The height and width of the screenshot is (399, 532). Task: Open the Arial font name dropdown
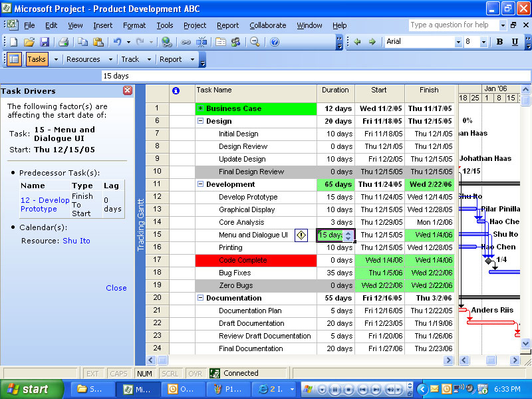tap(458, 42)
